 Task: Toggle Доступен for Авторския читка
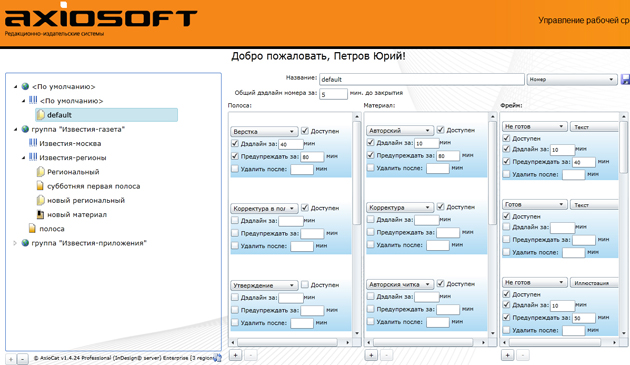click(441, 283)
